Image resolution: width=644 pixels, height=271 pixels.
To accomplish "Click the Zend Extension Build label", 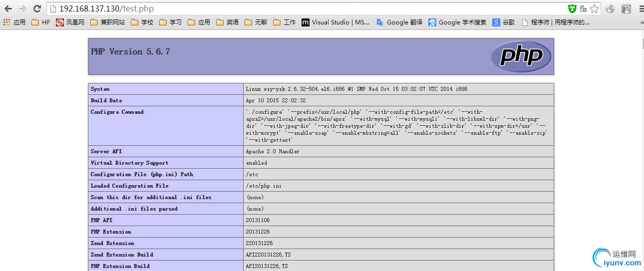I will click(x=122, y=255).
